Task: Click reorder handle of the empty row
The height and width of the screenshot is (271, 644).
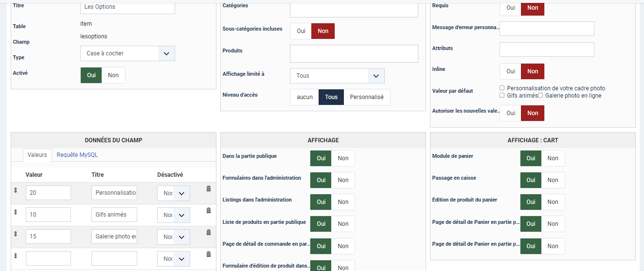Action: pos(16,256)
